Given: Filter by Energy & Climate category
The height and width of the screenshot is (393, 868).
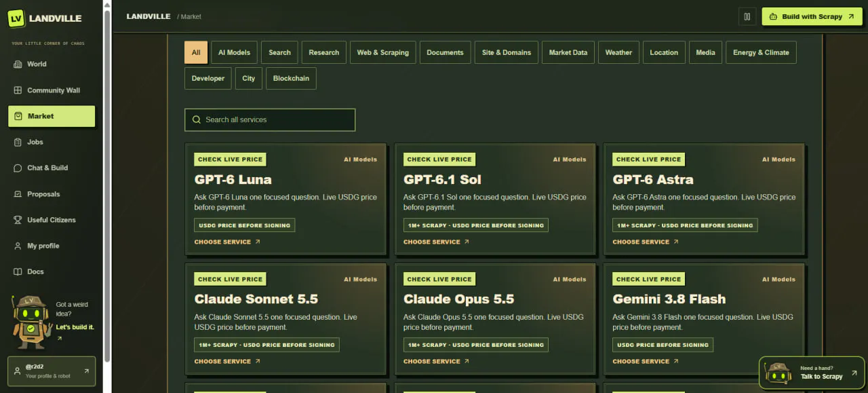Looking at the screenshot, I should pos(761,52).
